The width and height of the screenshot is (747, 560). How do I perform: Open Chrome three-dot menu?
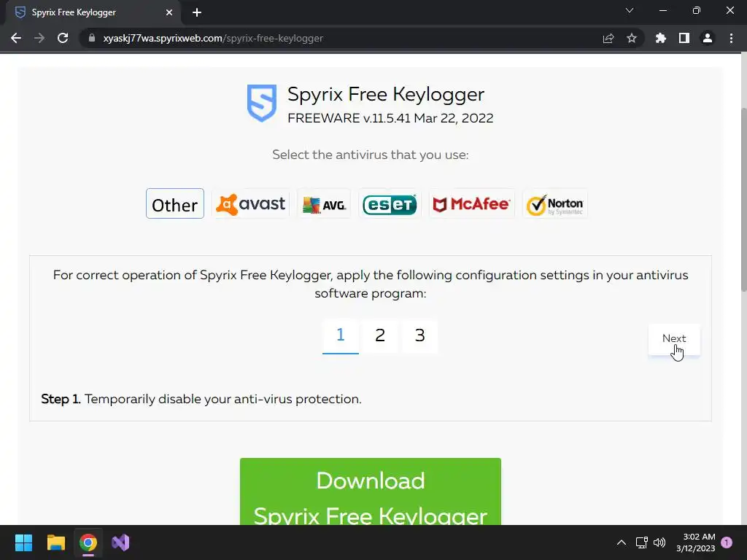(731, 38)
